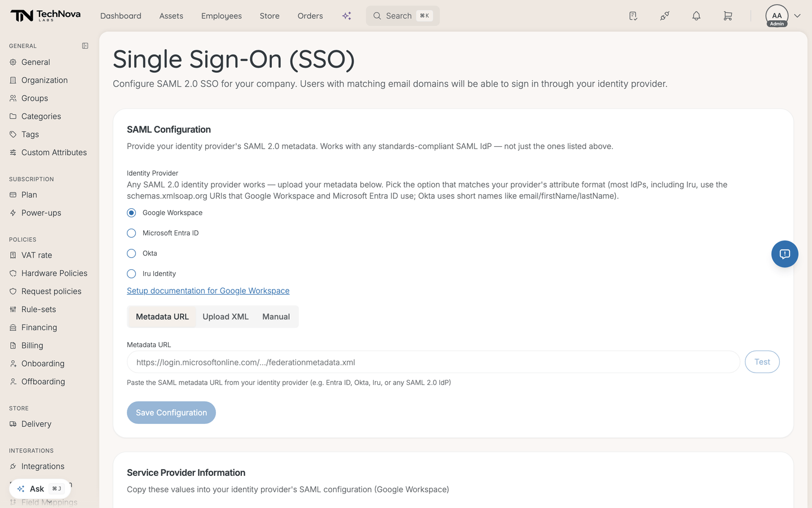Click the Rule-sets sliders icon
The image size is (812, 508).
click(x=13, y=309)
